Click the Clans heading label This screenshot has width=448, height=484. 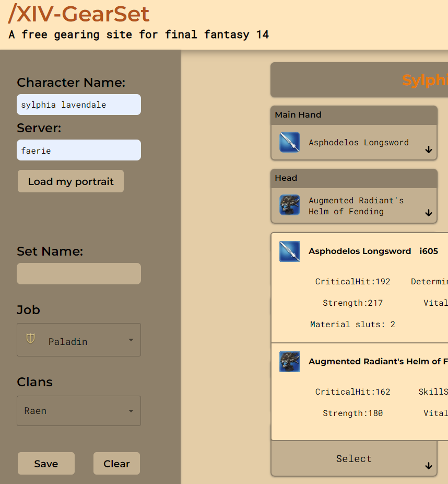34,382
